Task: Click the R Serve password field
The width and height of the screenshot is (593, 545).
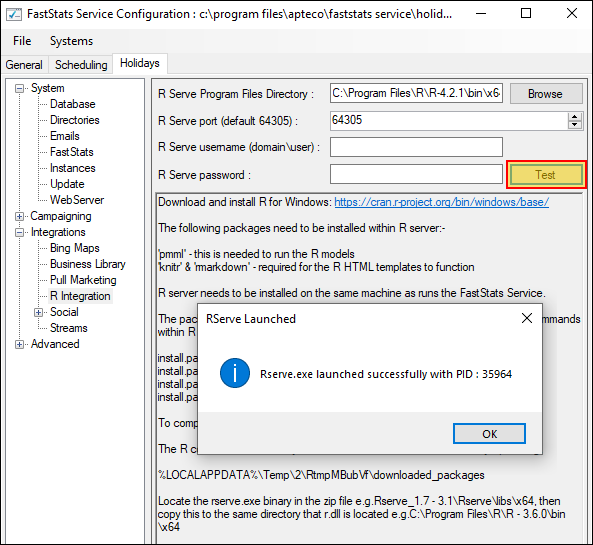Action: [416, 174]
